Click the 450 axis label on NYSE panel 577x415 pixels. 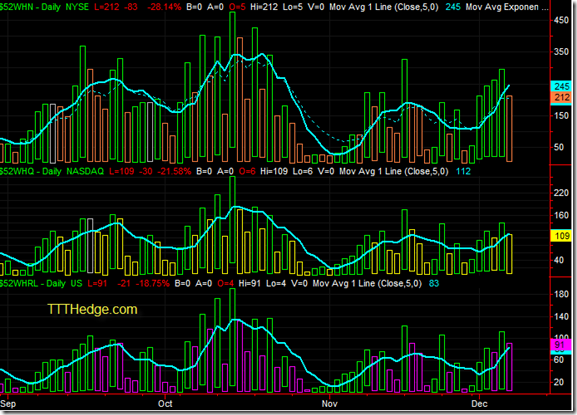[561, 20]
